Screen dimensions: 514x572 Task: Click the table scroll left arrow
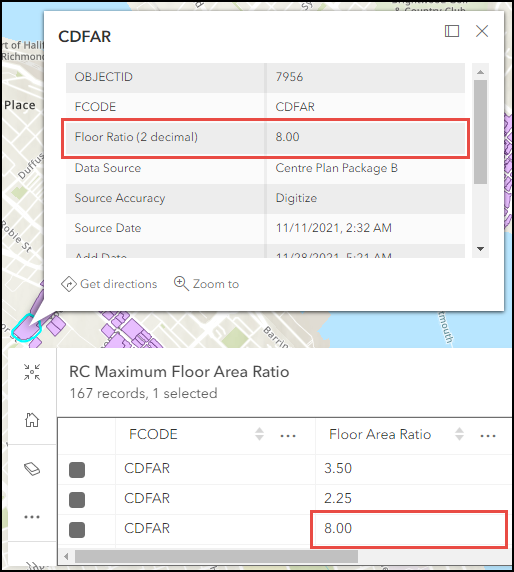[66, 556]
